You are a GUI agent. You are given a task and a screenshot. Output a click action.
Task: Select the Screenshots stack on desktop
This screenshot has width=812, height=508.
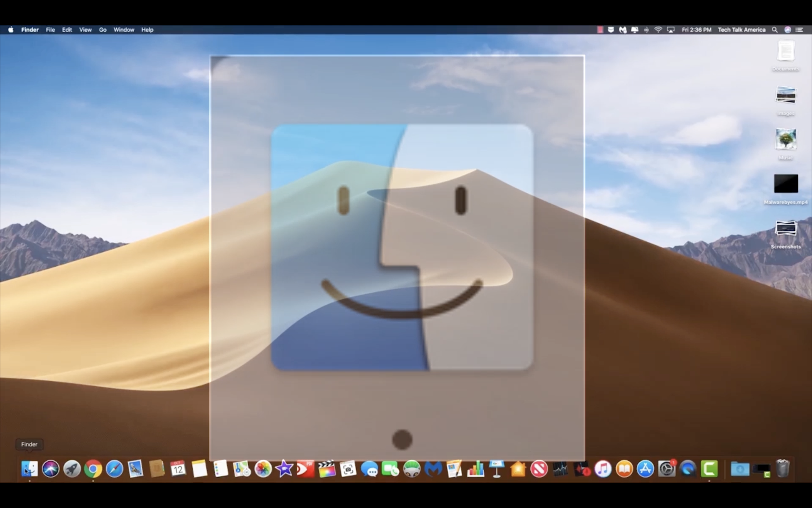pyautogui.click(x=786, y=234)
